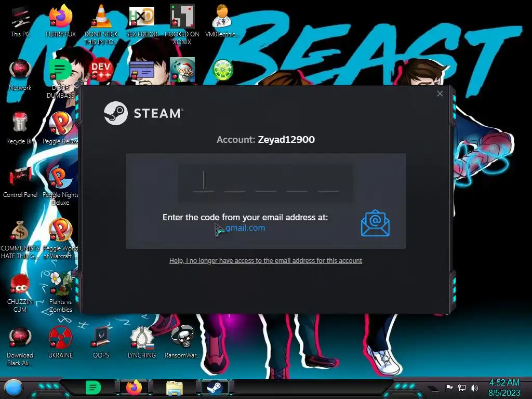
Task: Open the COMMUNISTS HATE THIS money bag icon
Action: tap(20, 240)
